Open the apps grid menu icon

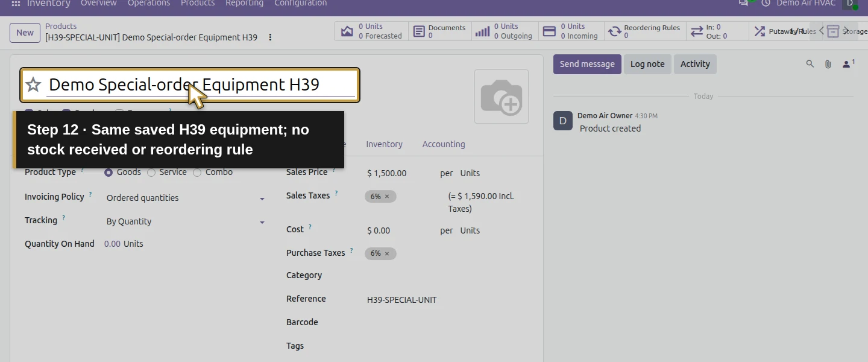(16, 4)
